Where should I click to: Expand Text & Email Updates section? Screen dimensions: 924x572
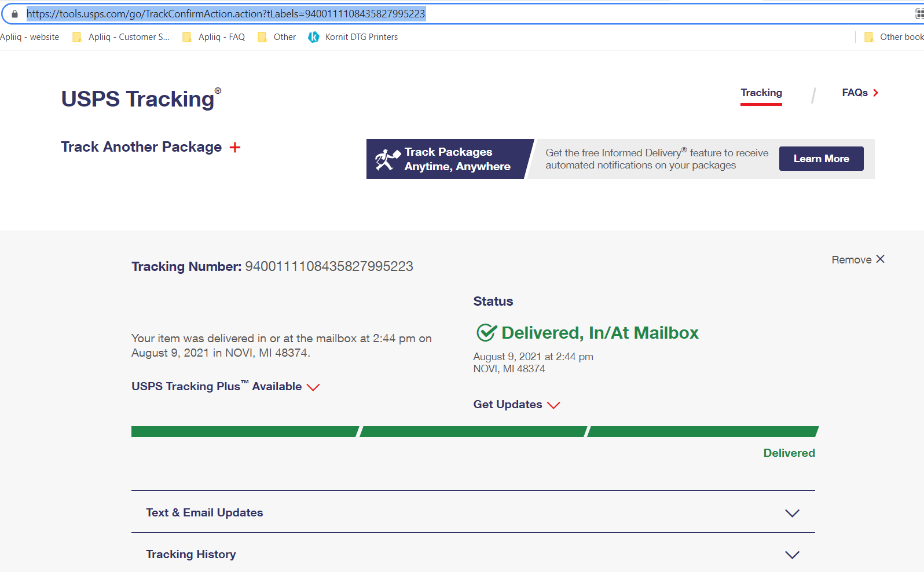(x=473, y=512)
